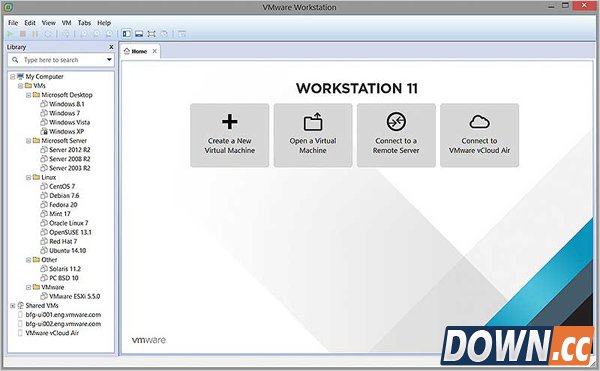Click the VMware app icon in title bar
This screenshot has height=371, width=600.
pyautogui.click(x=8, y=7)
